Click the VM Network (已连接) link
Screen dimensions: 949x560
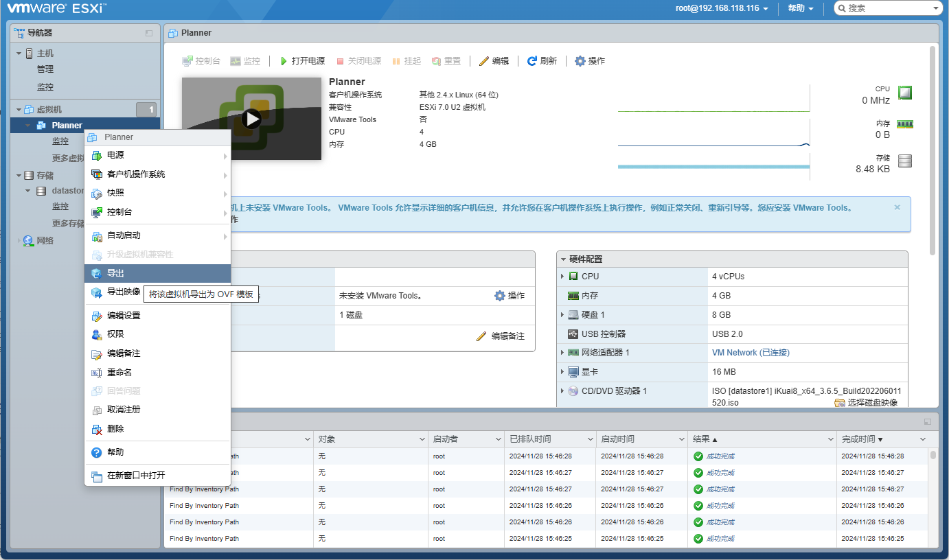[751, 353]
